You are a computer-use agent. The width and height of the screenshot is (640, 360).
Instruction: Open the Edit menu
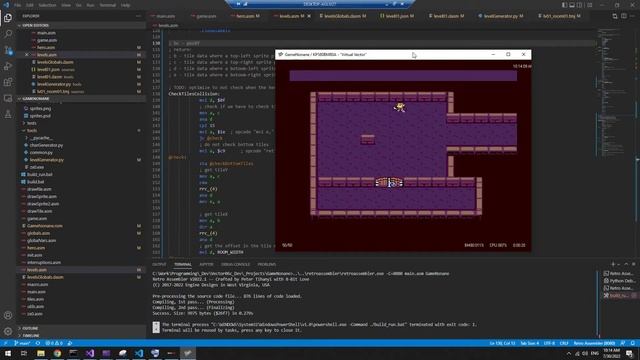coord(30,5)
